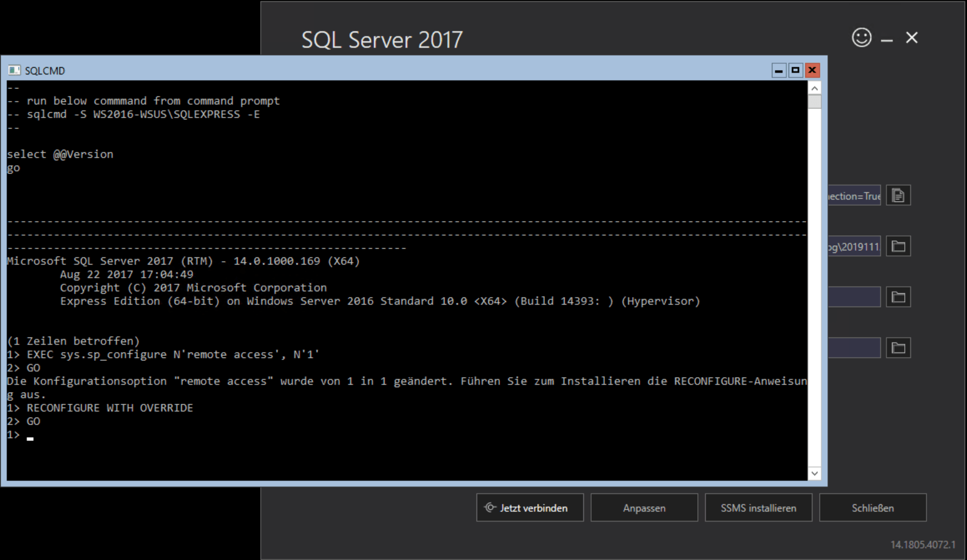
Task: Click the 'Die Konfigurationsoption "remote access"' message
Action: 407,388
